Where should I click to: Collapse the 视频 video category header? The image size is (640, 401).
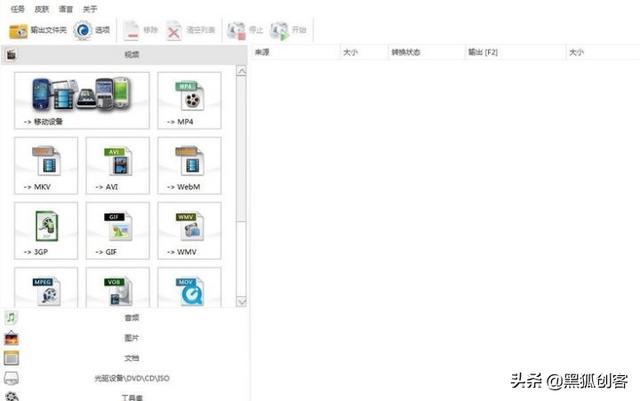point(124,54)
